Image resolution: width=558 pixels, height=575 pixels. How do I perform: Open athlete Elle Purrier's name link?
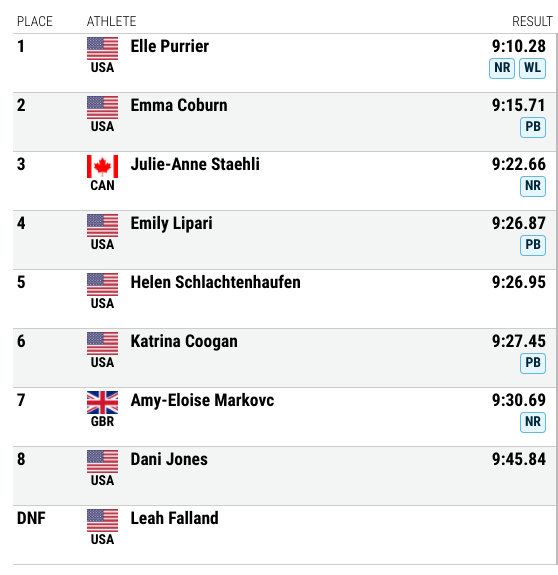pos(170,47)
